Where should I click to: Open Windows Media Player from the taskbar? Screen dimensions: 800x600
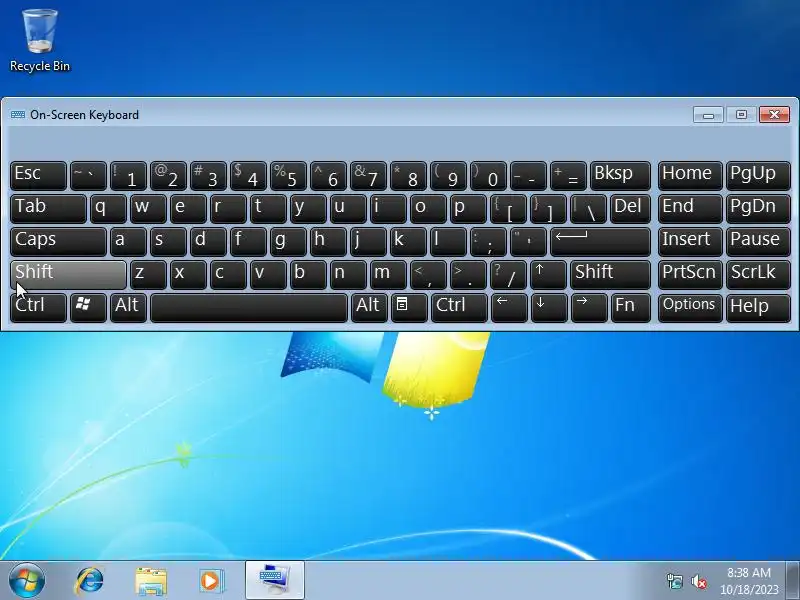pyautogui.click(x=211, y=581)
